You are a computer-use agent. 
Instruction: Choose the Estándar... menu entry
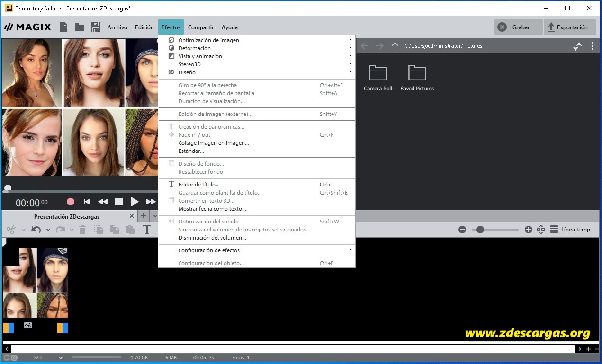pos(257,151)
